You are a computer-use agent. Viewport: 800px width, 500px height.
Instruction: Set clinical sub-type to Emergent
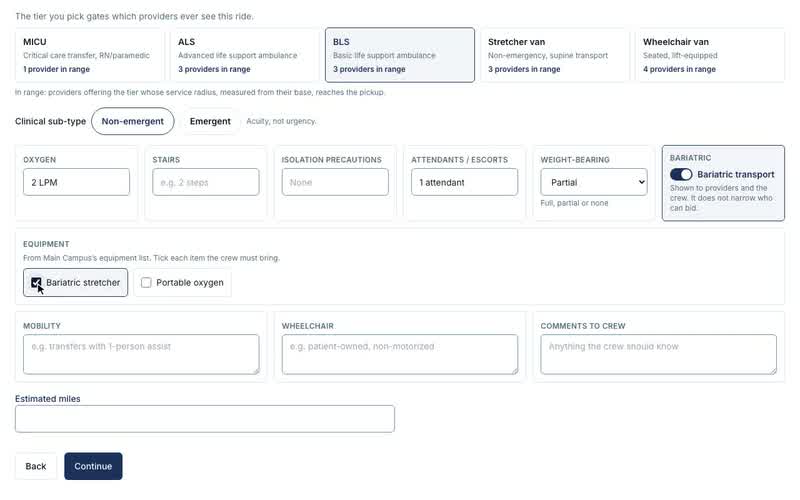(210, 121)
